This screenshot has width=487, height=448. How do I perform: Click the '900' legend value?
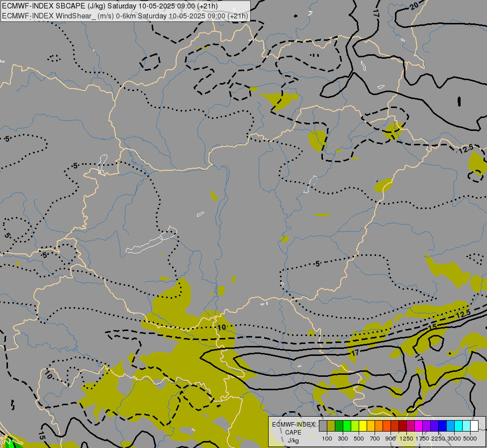pos(390,439)
